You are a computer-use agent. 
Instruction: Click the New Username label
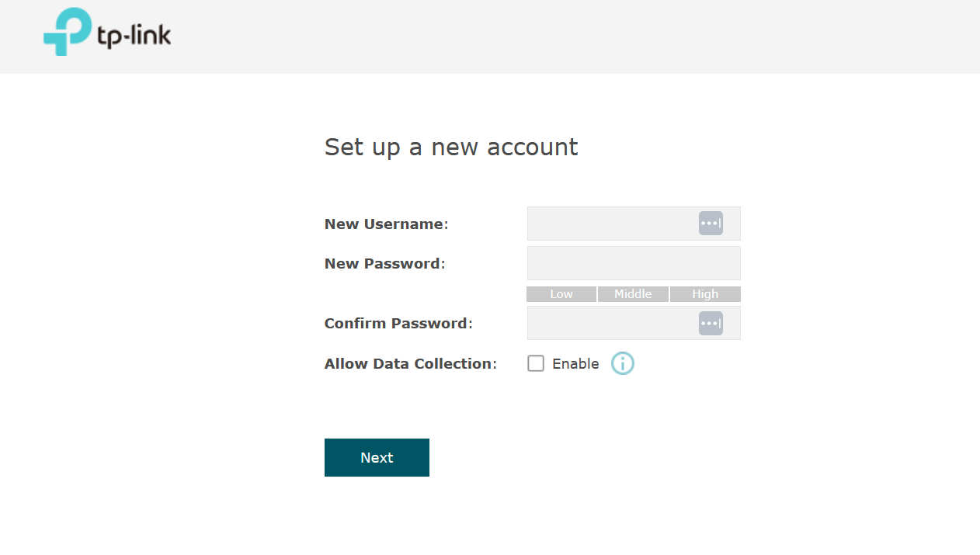tap(386, 224)
